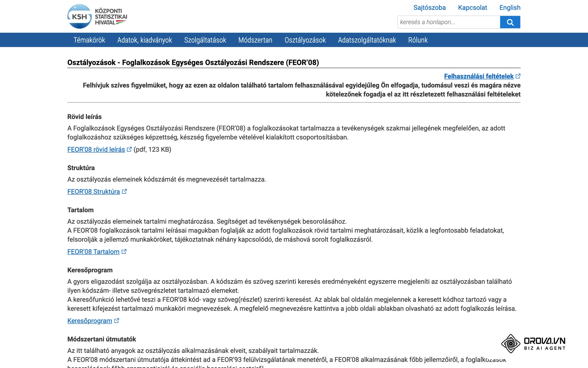Viewport: 588px width, 368px height.
Task: Click the page heading 'Osztályozások - Foglalkozások Egységes Osztályozási Rendszere (FEOR'08)'
Action: point(193,63)
